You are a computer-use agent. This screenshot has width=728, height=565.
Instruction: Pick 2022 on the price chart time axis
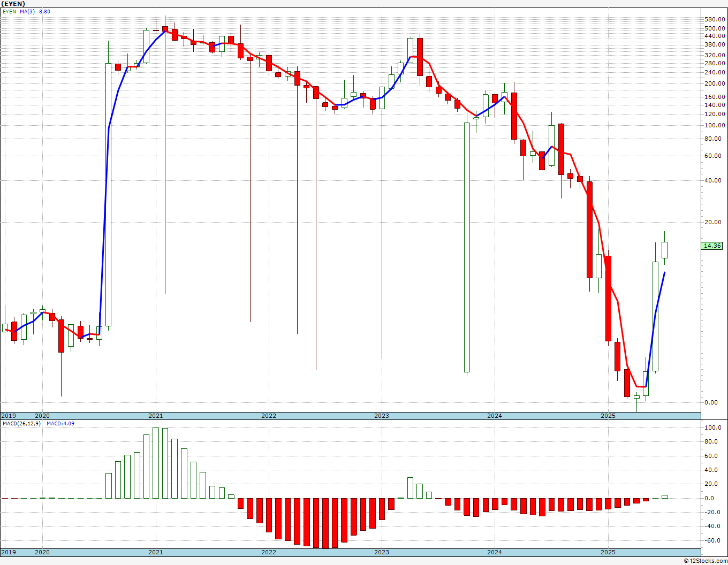269,416
